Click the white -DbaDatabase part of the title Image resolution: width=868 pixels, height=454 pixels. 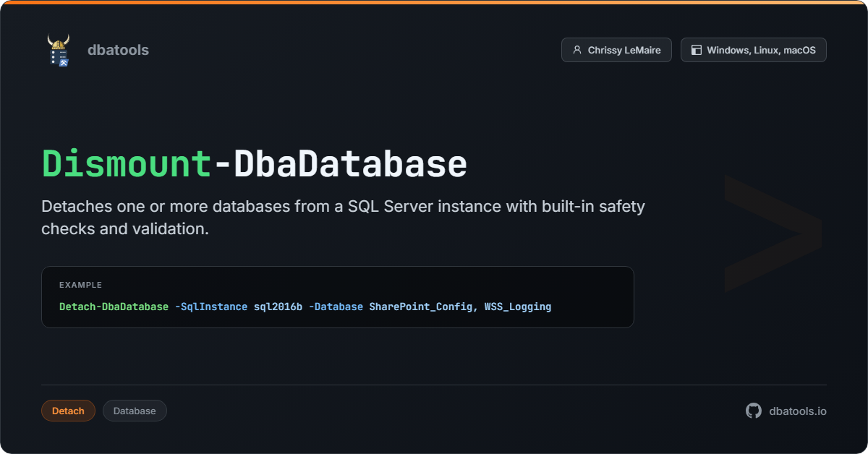point(340,164)
